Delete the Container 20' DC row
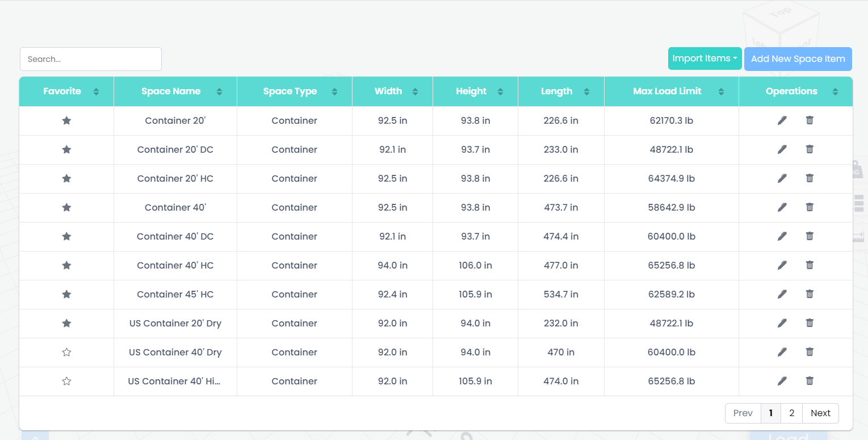Image resolution: width=868 pixels, height=440 pixels. (810, 149)
